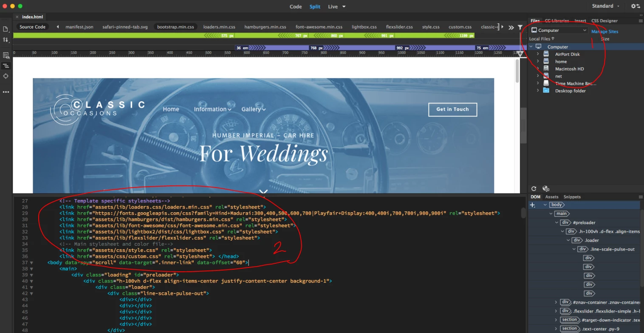Image resolution: width=644 pixels, height=333 pixels.
Task: Collapse the #preloader div in DOM panel
Action: pyautogui.click(x=556, y=222)
